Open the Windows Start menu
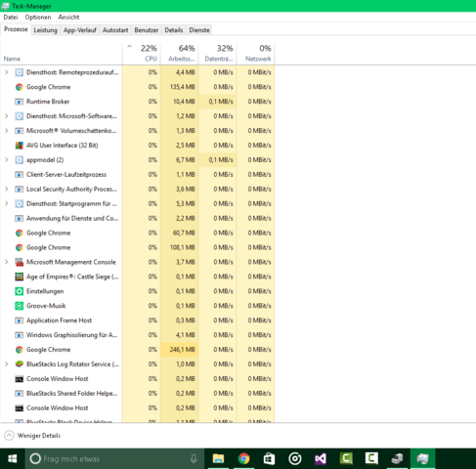476x469 pixels. click(x=13, y=458)
